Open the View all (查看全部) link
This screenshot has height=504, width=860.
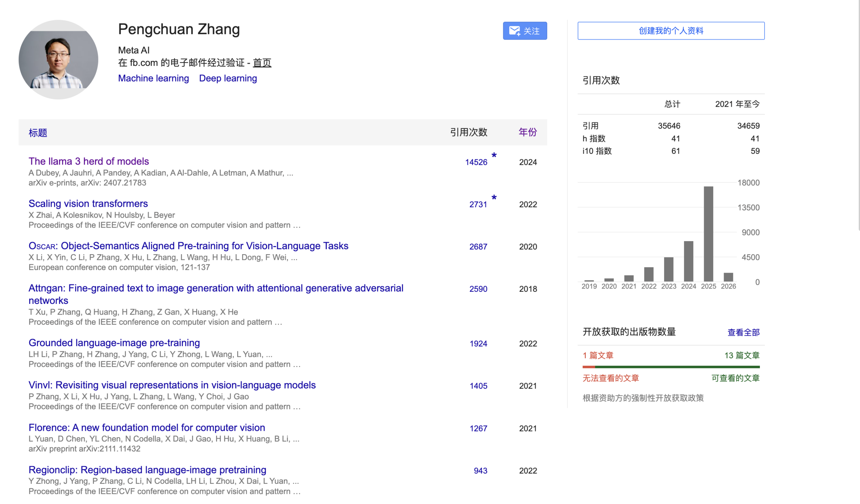[x=743, y=332]
